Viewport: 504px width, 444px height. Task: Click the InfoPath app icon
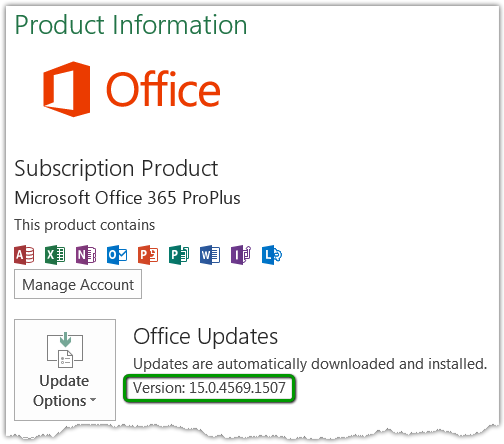pyautogui.click(x=241, y=255)
